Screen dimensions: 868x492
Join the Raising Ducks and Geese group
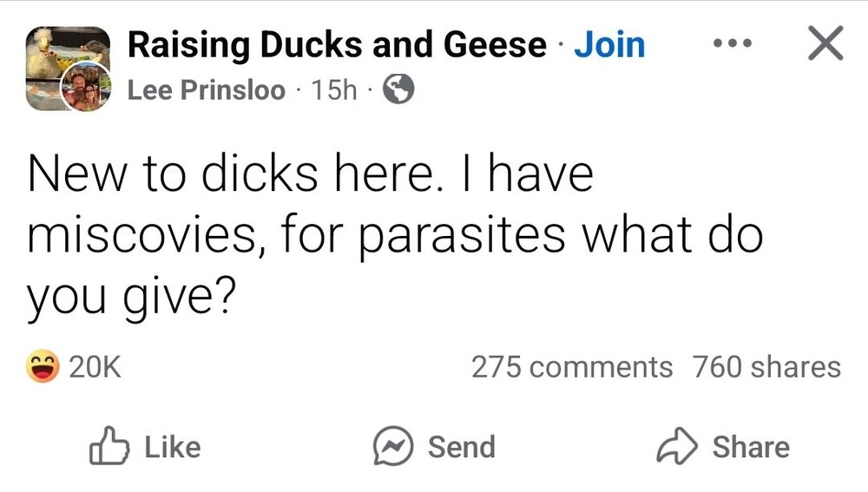[x=610, y=44]
